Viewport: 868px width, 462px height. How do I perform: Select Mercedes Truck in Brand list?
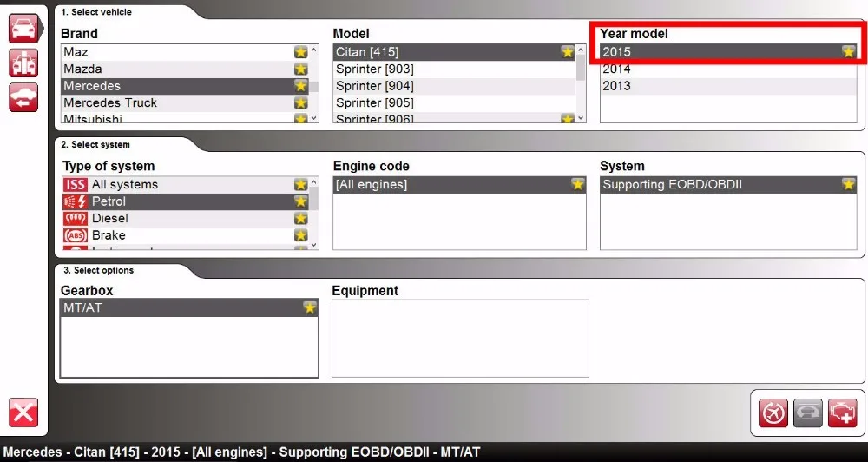pos(185,103)
